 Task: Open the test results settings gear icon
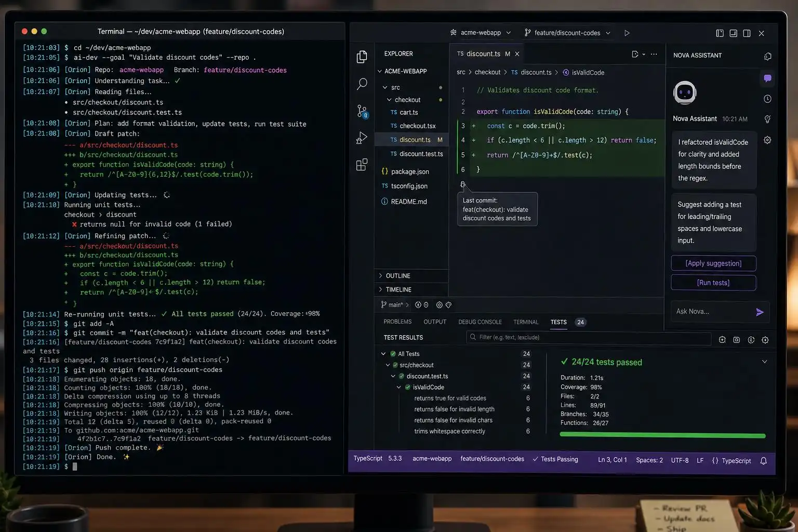[x=765, y=340]
